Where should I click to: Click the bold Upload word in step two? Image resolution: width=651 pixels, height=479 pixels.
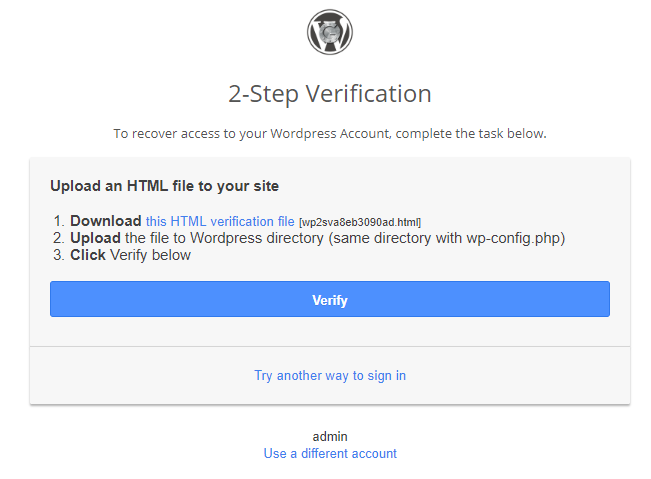(95, 238)
